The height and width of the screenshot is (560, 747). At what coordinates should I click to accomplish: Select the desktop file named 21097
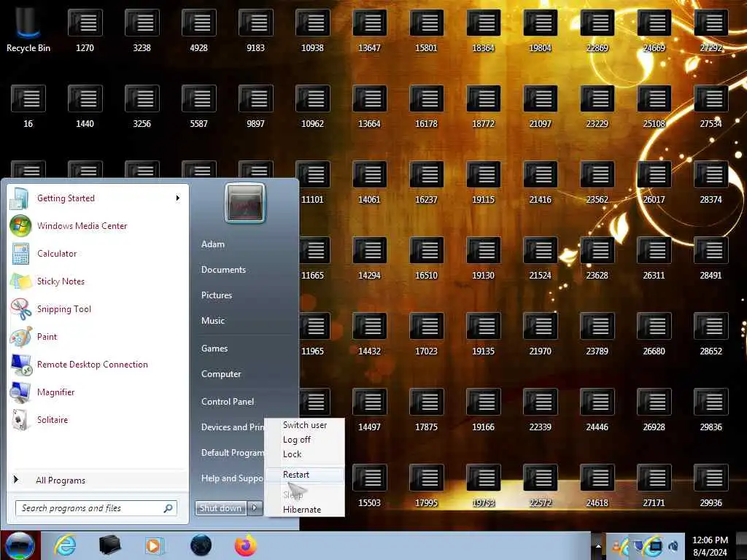(541, 106)
